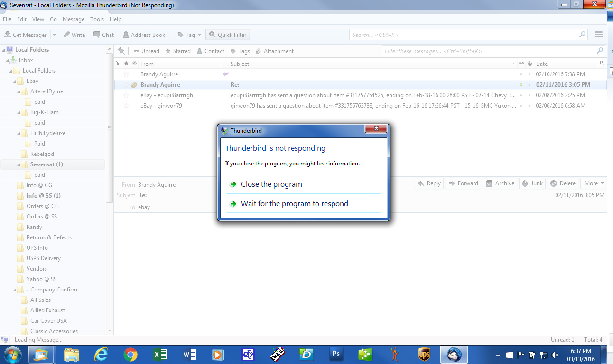Toggle the Unread quick filter
The height and width of the screenshot is (364, 613).
(146, 51)
